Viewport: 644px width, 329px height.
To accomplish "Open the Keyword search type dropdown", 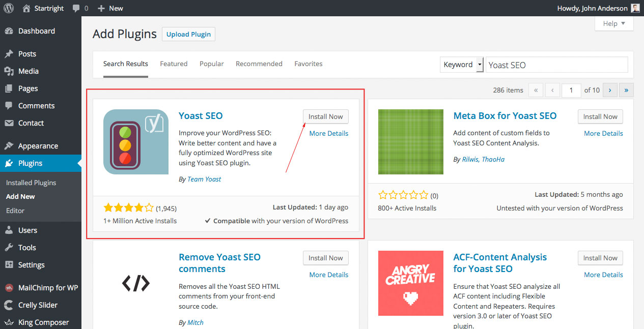I will pos(461,65).
